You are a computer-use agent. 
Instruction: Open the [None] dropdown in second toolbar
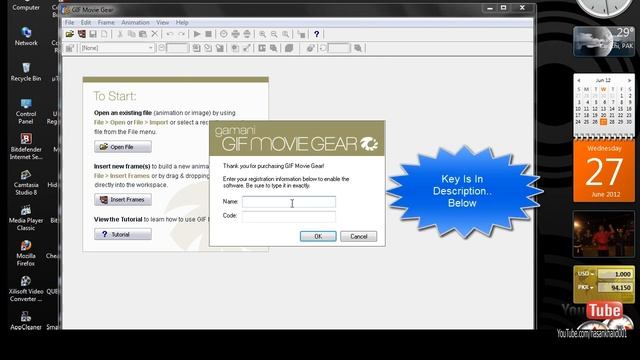click(x=117, y=48)
